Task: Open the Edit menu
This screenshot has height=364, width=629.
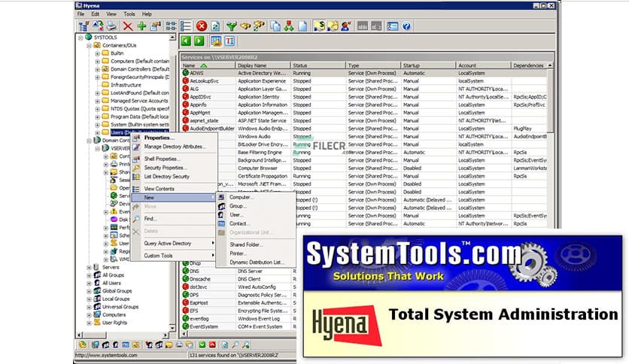Action: click(95, 14)
